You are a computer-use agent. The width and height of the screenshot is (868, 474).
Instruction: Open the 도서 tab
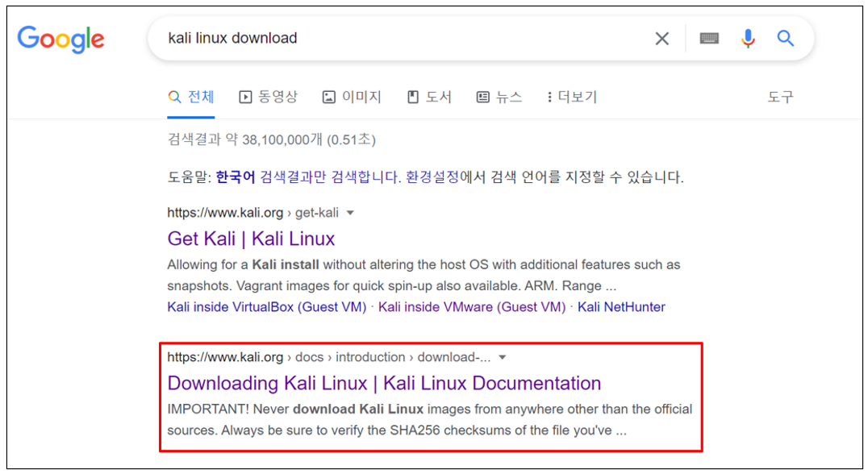coord(430,97)
